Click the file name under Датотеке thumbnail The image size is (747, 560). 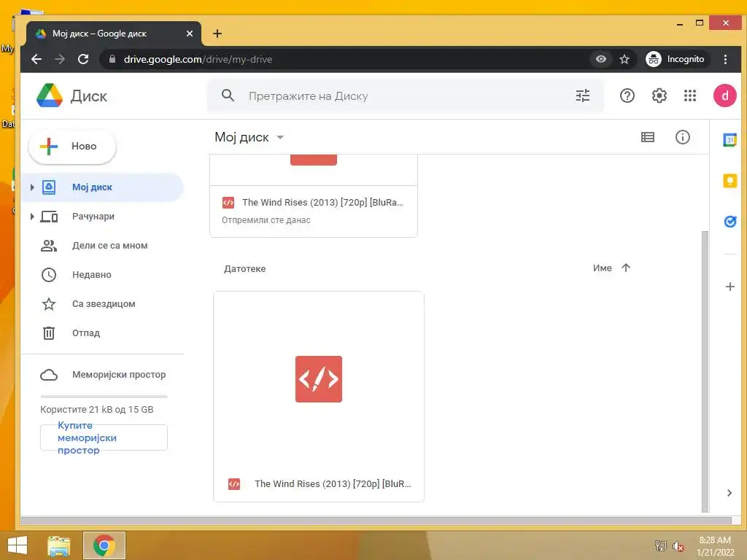tap(333, 484)
